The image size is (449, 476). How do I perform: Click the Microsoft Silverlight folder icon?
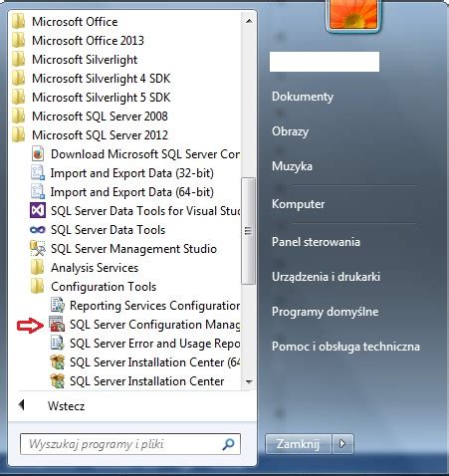[19, 59]
